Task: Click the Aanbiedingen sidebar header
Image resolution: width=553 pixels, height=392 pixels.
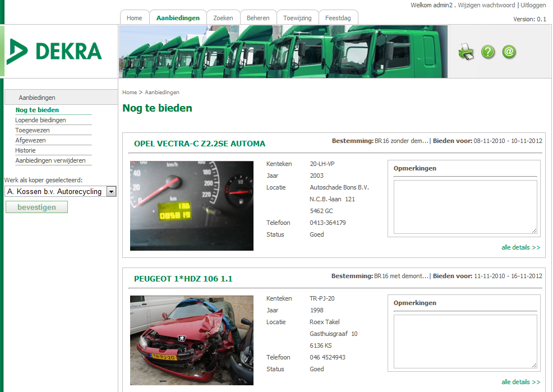Action: pos(61,97)
